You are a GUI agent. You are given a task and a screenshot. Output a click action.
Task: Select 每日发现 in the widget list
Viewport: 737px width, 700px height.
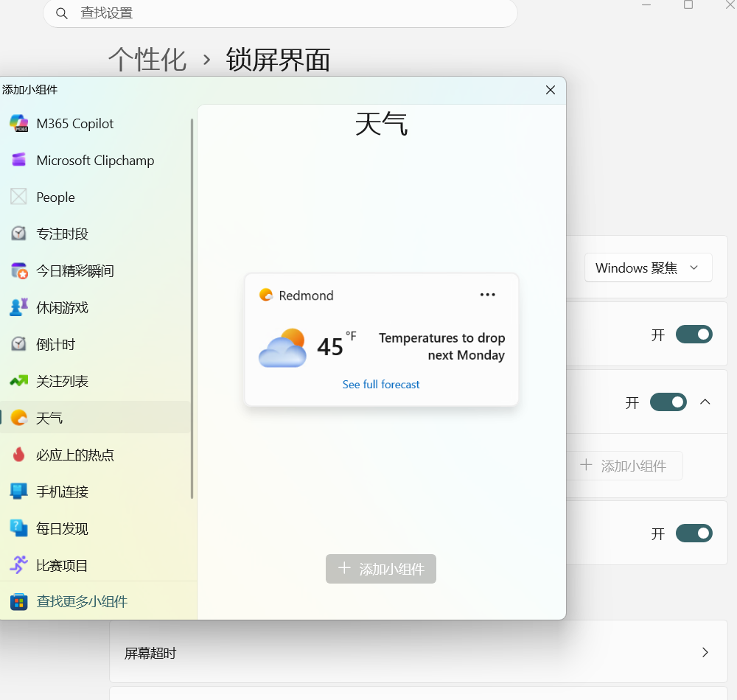[95, 528]
